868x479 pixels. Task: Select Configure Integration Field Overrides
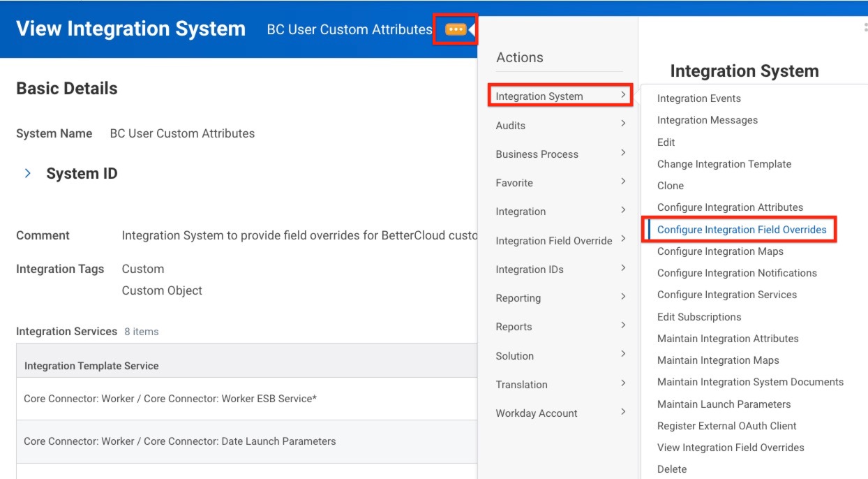click(741, 229)
